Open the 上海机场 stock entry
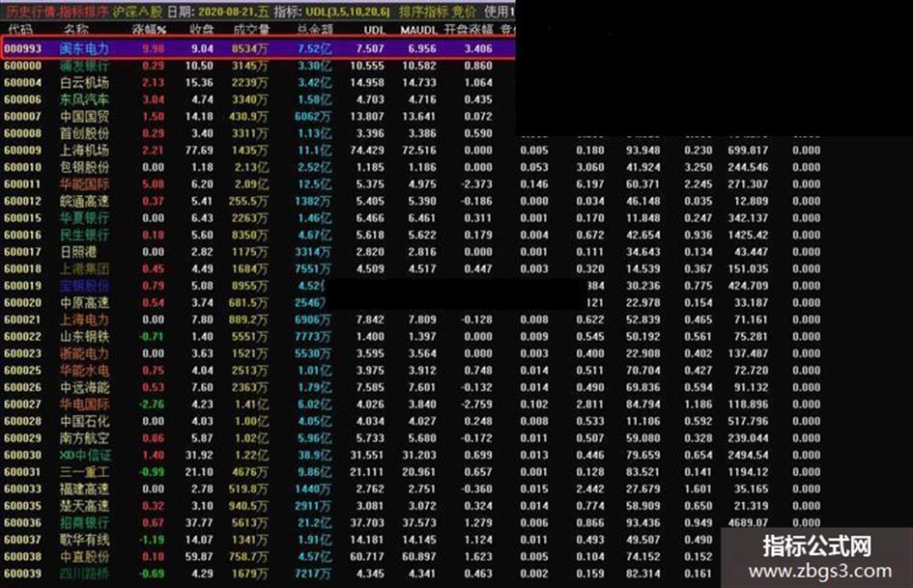Screen dimensions: 913x588 tap(84, 151)
